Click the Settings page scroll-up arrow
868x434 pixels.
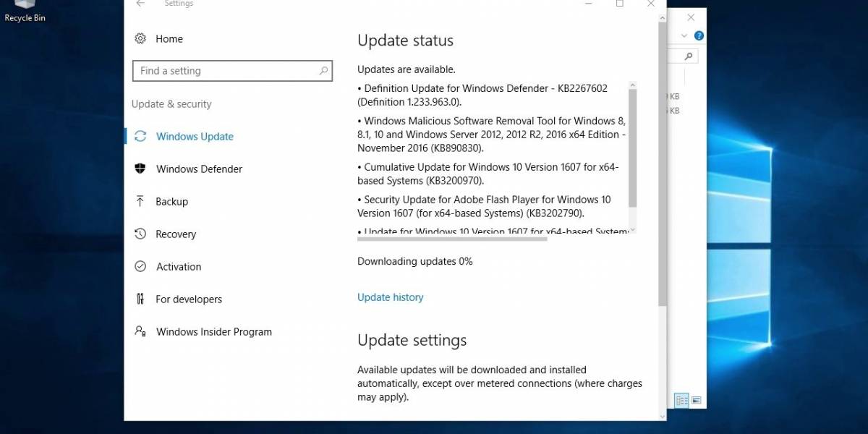click(663, 17)
